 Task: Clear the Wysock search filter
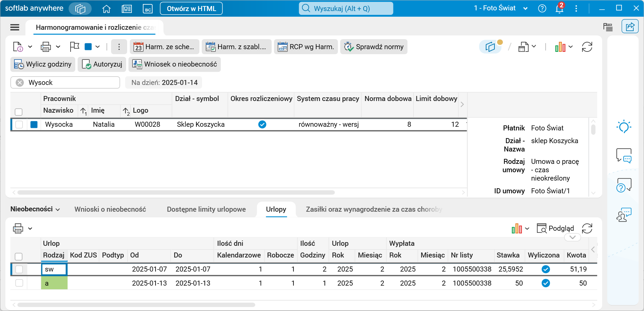(x=20, y=83)
